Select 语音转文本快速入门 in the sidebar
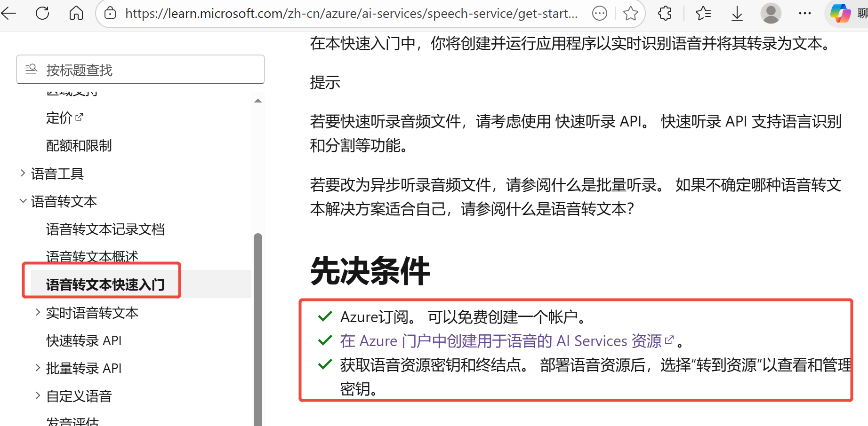This screenshot has height=426, width=868. tap(105, 284)
